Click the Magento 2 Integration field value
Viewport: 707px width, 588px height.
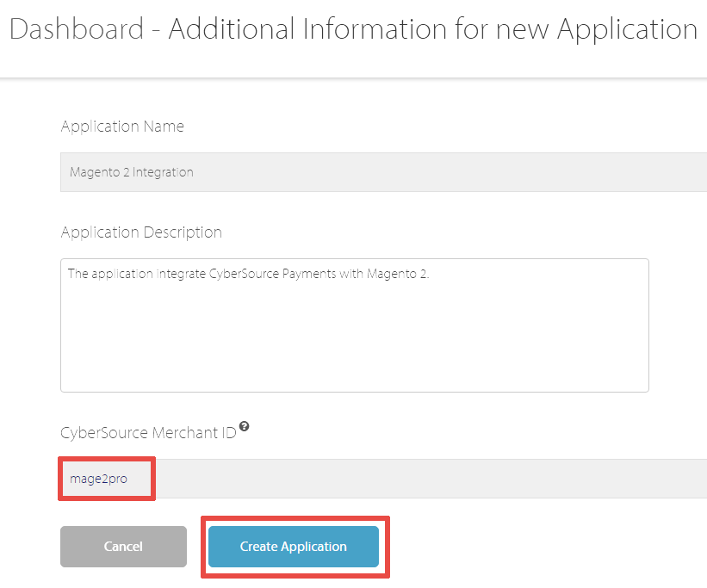pos(131,172)
